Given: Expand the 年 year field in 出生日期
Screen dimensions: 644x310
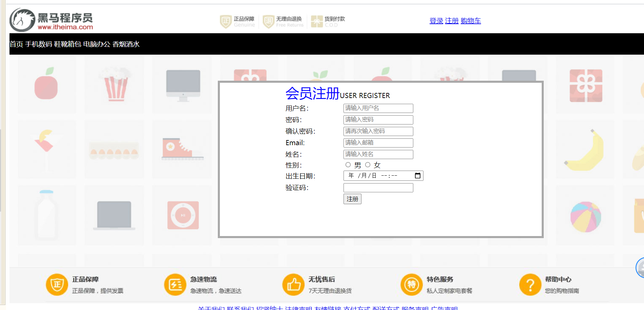Looking at the screenshot, I should (x=351, y=175).
